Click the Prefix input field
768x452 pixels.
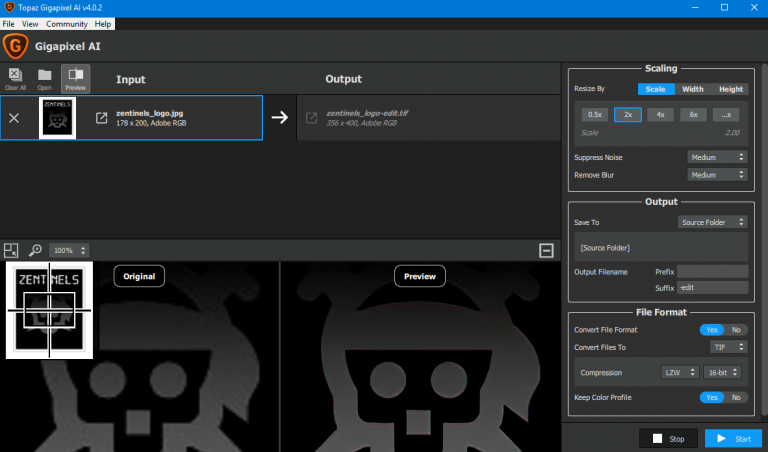coord(713,271)
